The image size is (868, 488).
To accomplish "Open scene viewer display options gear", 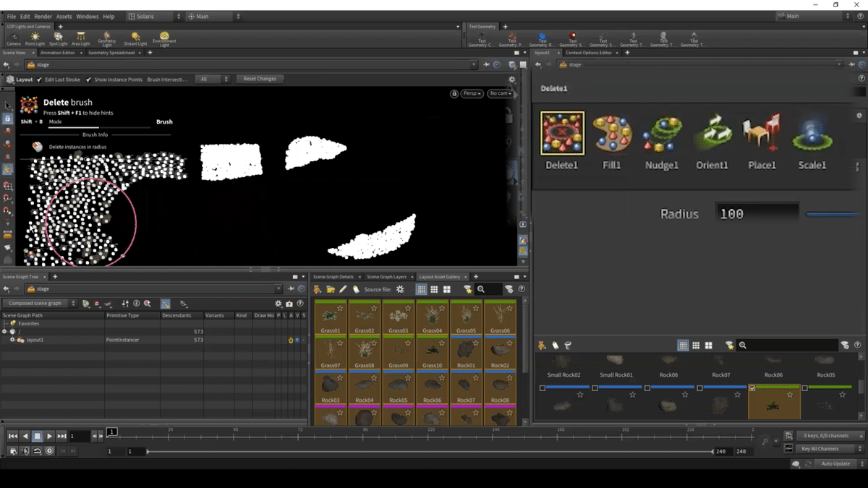I will 511,80.
